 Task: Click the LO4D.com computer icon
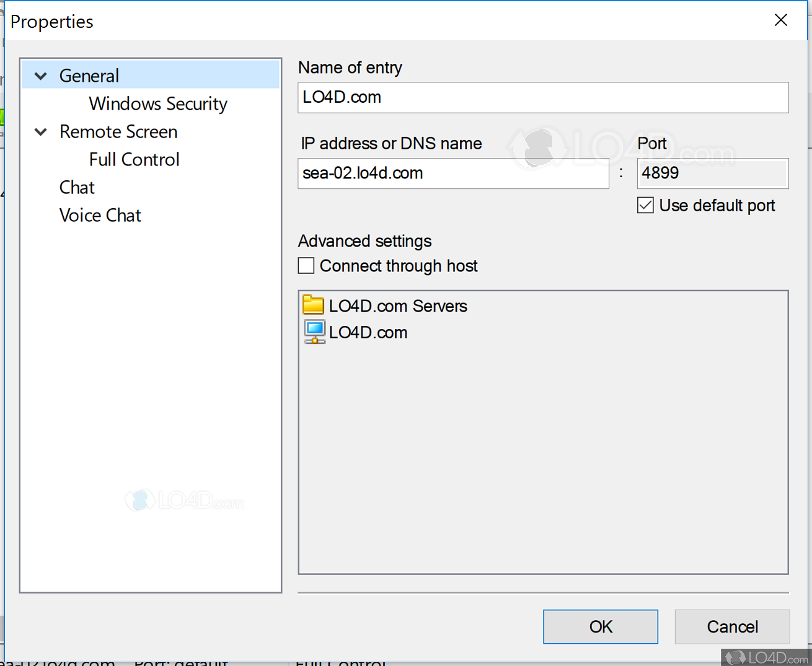pyautogui.click(x=315, y=332)
